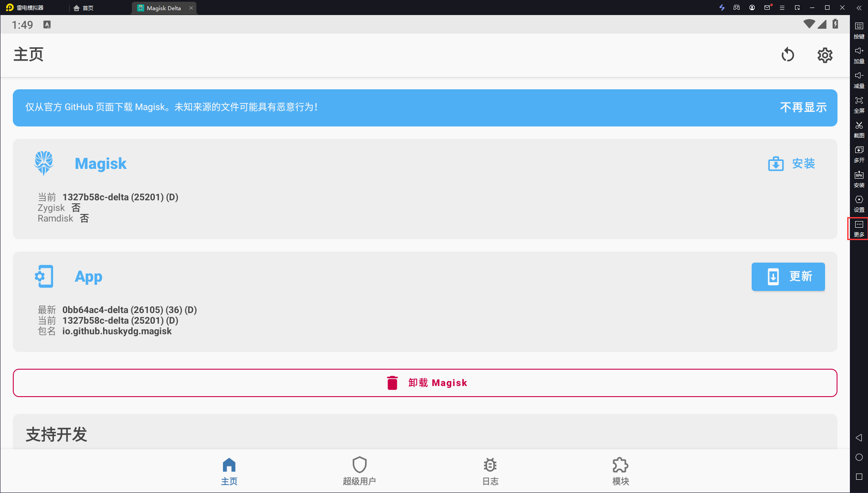This screenshot has width=868, height=493.
Task: Dismiss the GitHub warning with 不再显示
Action: [803, 107]
